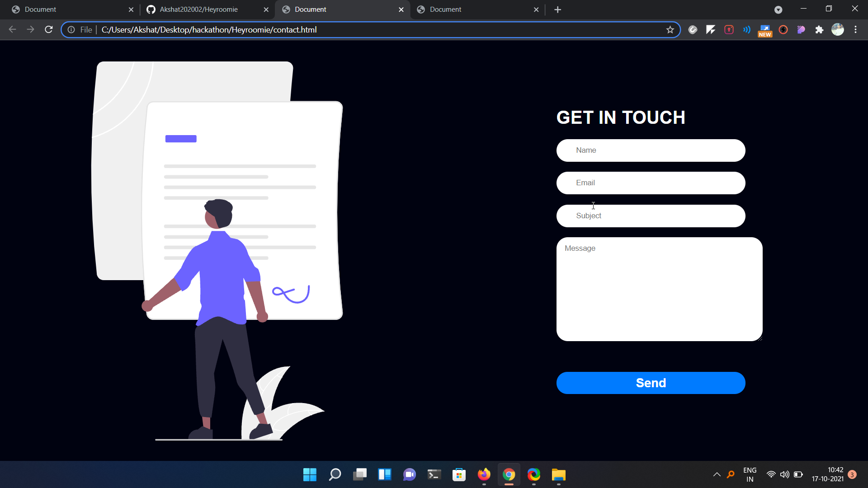Image resolution: width=868 pixels, height=488 pixels.
Task: Click the Chrome profile avatar
Action: 837,30
